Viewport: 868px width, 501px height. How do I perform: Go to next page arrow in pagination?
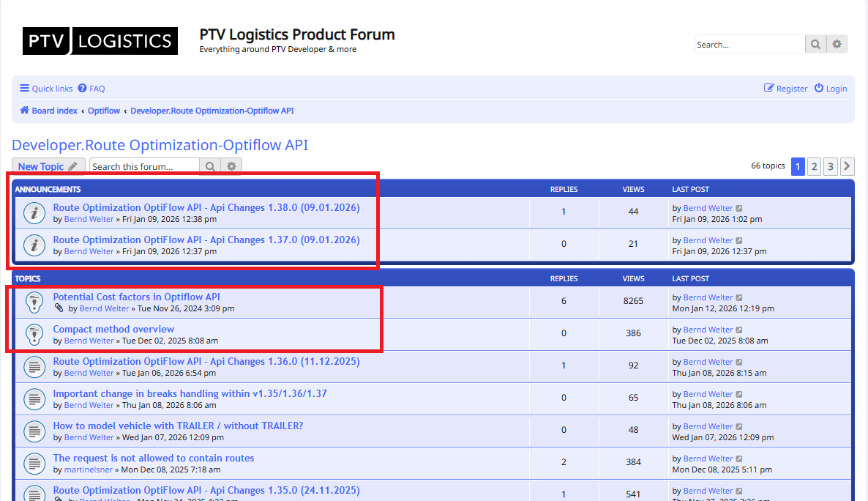pos(847,167)
